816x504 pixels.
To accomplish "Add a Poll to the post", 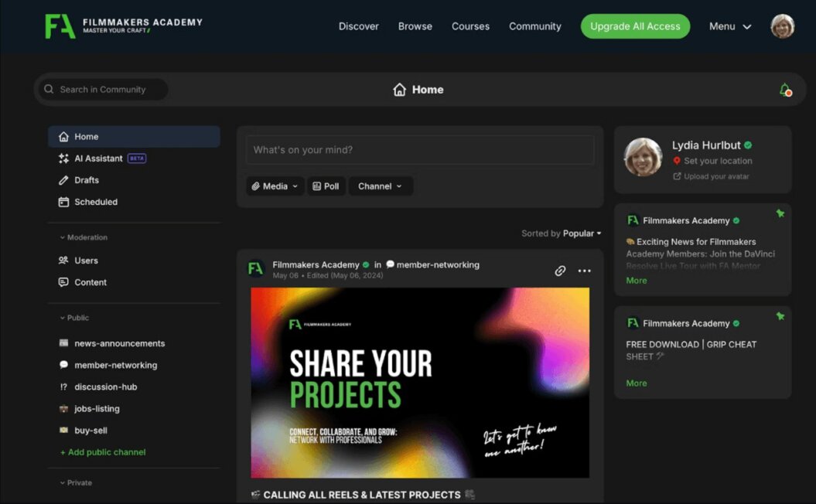I will [326, 186].
